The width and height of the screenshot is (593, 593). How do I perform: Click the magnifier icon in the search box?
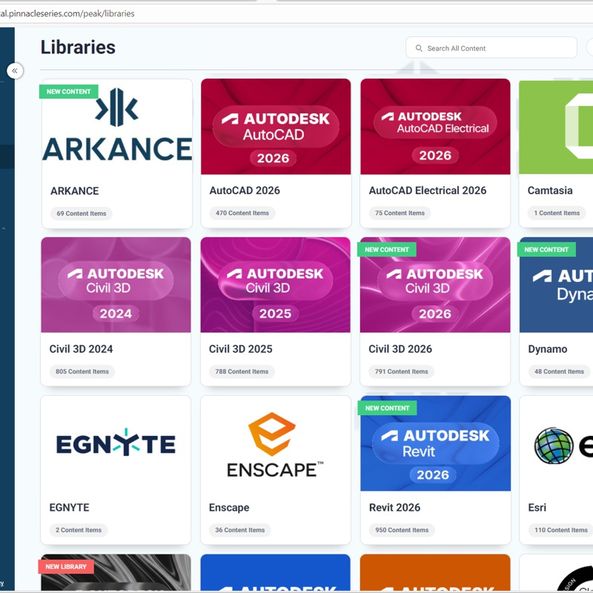(x=419, y=48)
